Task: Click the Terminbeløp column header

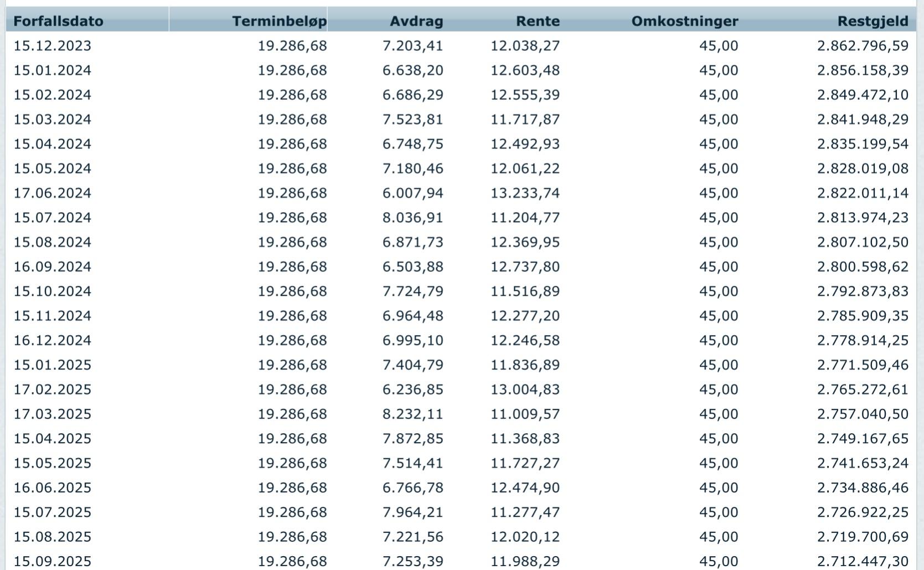Action: click(x=279, y=21)
